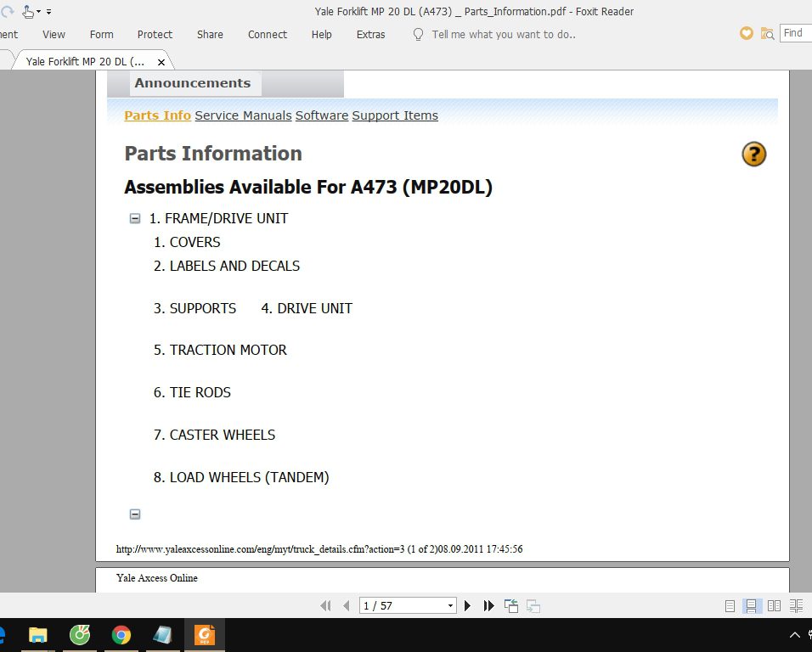Go to first page button

[x=325, y=605]
